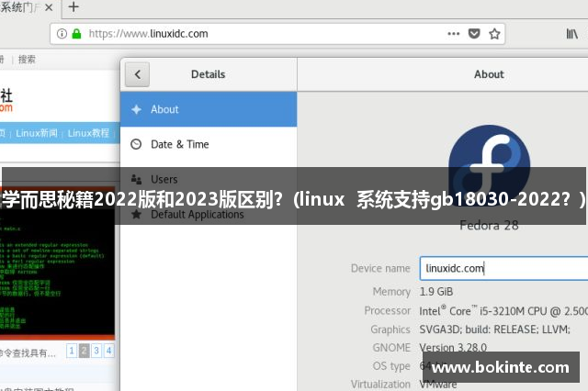Click the star icon beside Default Applications

coord(136,214)
